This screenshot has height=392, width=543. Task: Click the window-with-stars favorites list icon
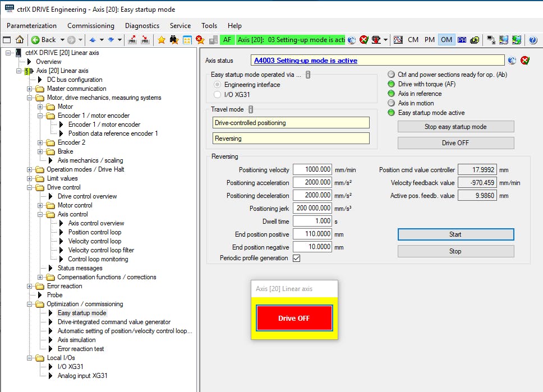187,40
